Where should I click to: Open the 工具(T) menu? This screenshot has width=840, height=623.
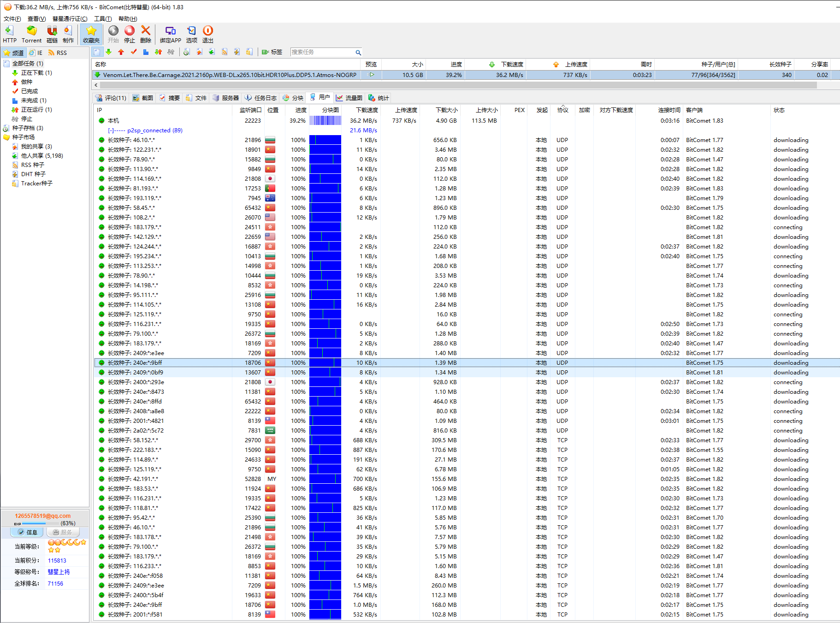click(103, 19)
